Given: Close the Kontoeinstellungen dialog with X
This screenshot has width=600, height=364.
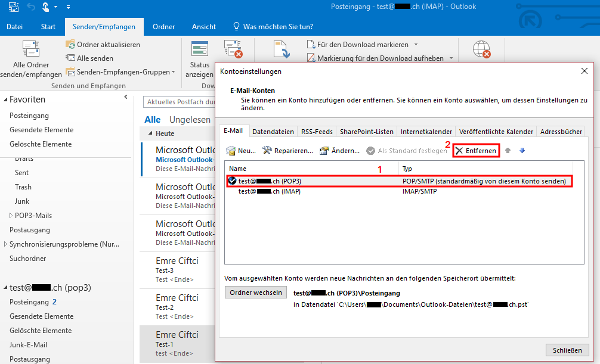Looking at the screenshot, I should (584, 71).
